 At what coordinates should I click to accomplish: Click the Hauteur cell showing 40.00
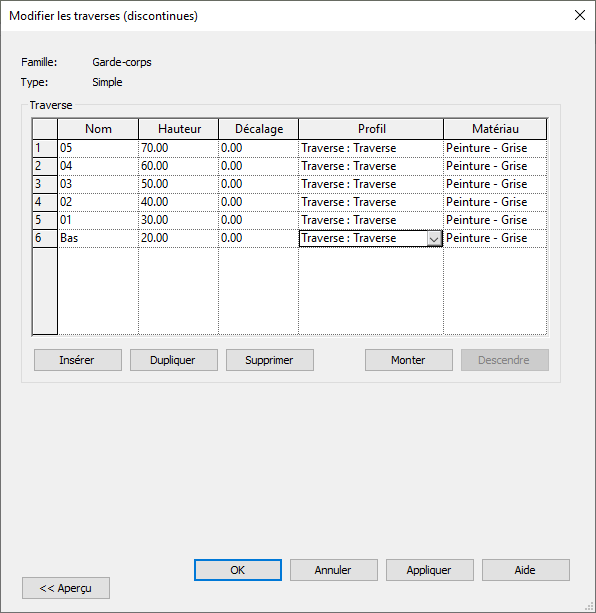pyautogui.click(x=179, y=202)
